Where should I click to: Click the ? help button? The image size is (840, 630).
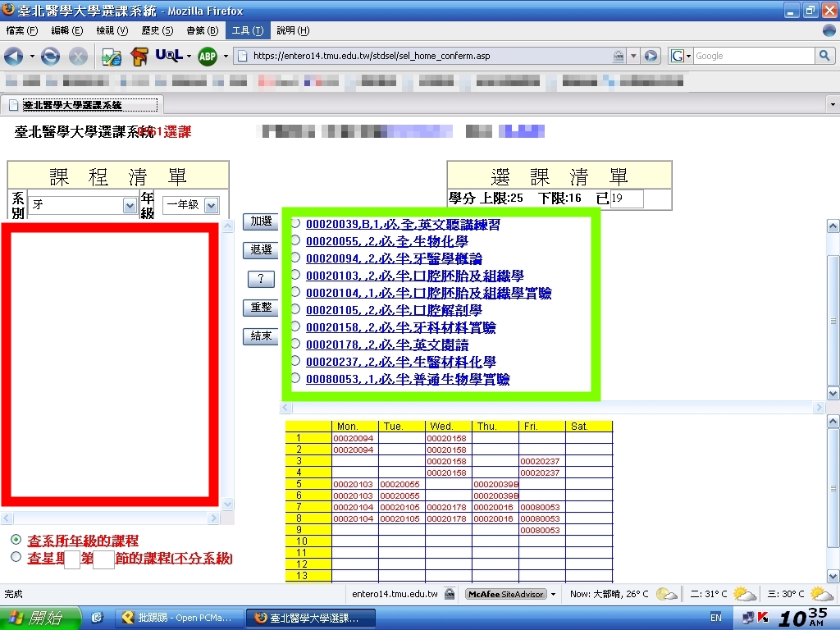(x=261, y=279)
